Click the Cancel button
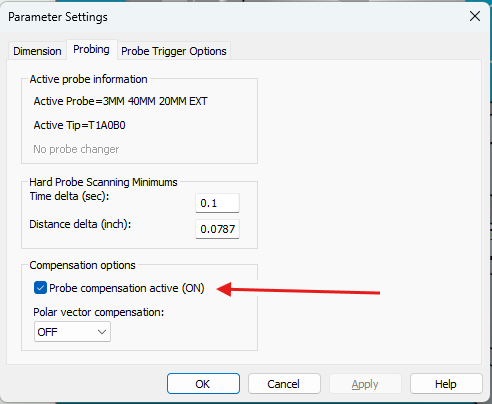 [284, 384]
